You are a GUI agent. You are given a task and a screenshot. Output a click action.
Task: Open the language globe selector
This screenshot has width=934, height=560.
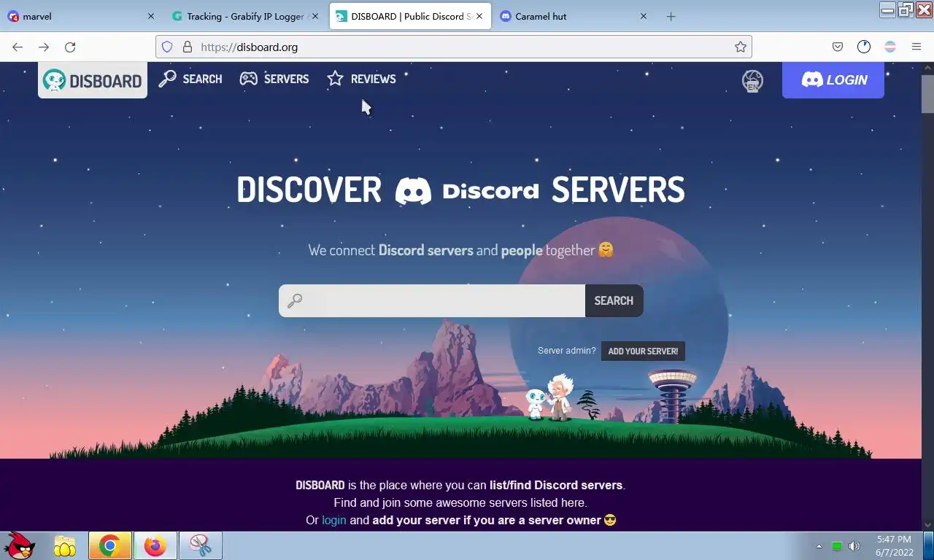pyautogui.click(x=752, y=80)
